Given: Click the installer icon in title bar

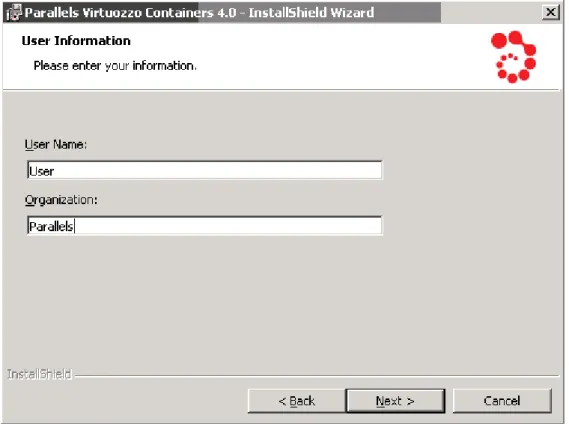Looking at the screenshot, I should [x=14, y=13].
